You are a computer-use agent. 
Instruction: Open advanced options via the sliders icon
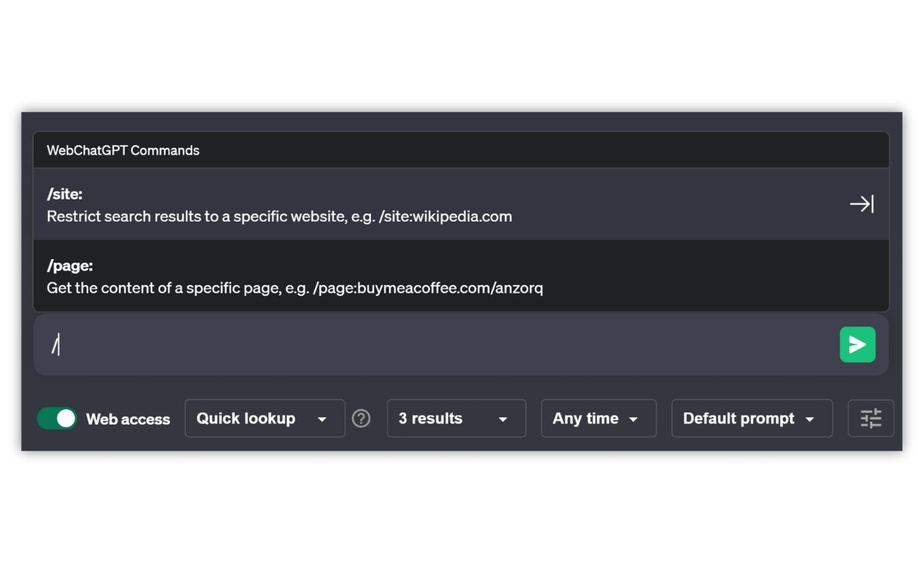(x=871, y=418)
